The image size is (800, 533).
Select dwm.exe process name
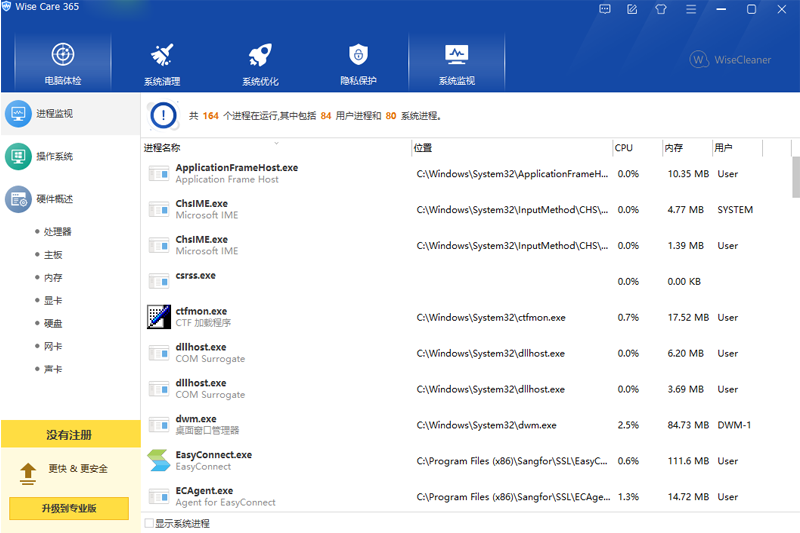[196, 419]
